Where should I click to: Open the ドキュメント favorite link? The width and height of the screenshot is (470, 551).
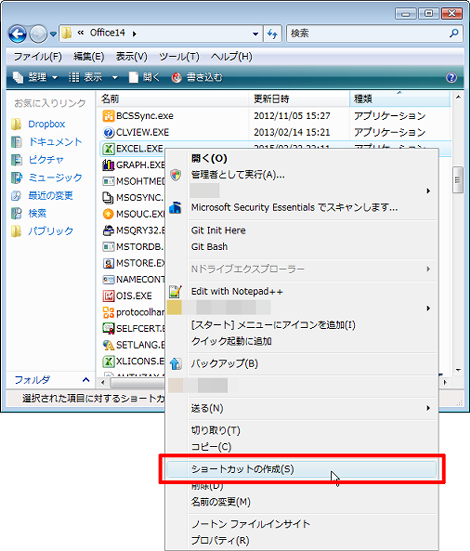coord(55,142)
